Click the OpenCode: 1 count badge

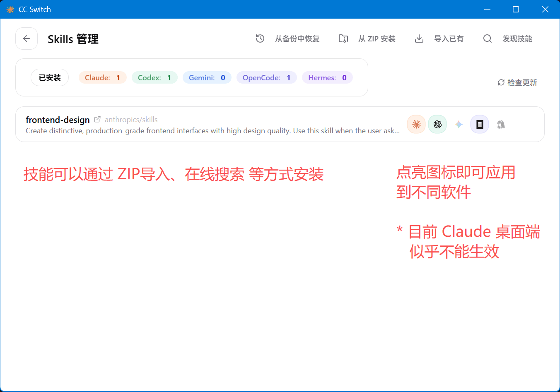(x=267, y=77)
